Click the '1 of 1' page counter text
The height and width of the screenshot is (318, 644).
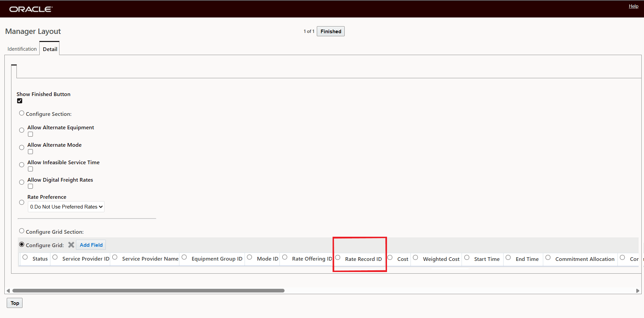(309, 31)
